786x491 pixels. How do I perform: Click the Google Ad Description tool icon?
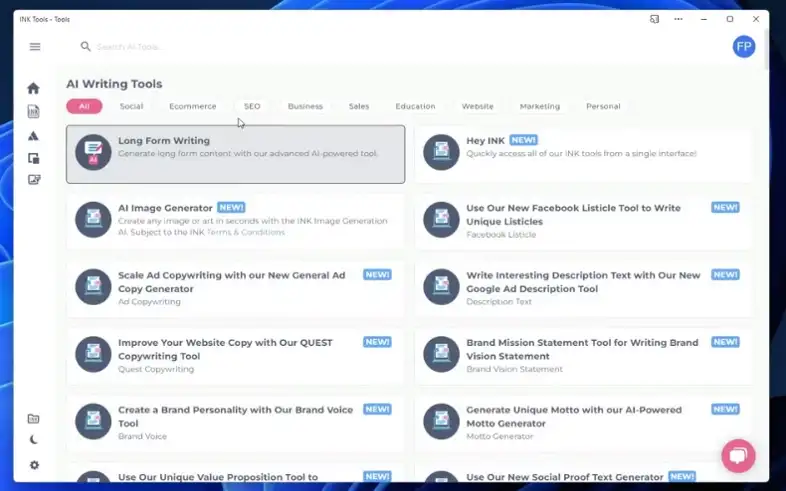(441, 287)
